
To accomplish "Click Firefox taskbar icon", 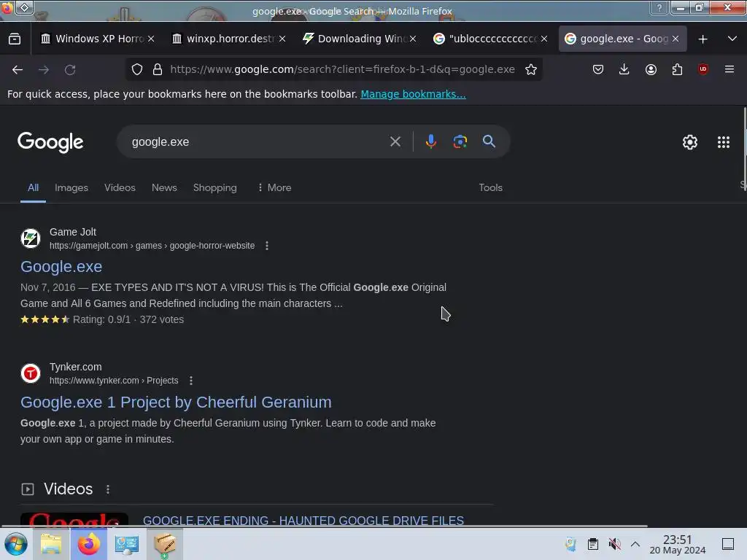I will (88, 544).
